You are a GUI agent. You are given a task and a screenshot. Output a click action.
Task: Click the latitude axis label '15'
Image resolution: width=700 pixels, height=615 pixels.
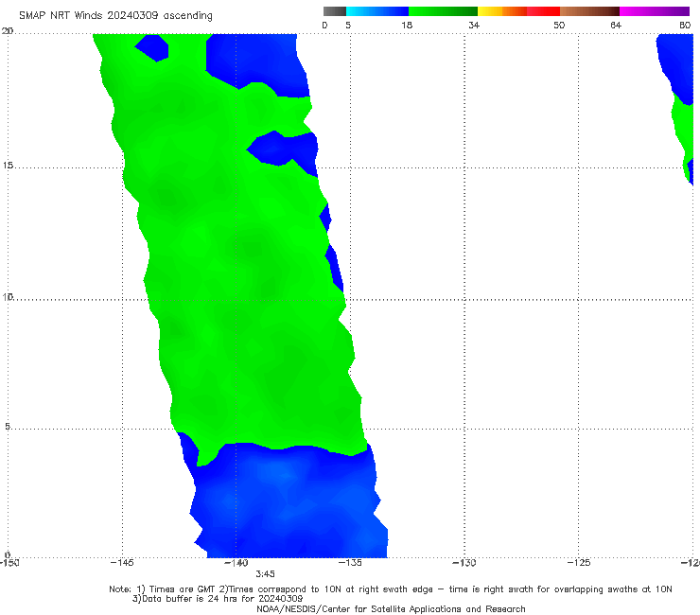(x=8, y=166)
